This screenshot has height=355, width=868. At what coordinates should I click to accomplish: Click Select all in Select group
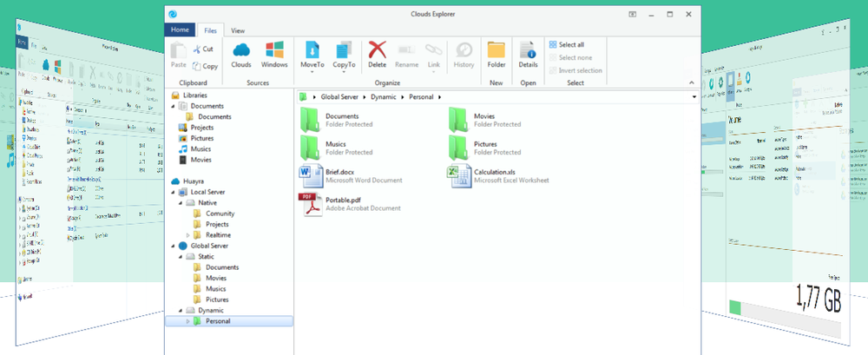[x=567, y=45]
